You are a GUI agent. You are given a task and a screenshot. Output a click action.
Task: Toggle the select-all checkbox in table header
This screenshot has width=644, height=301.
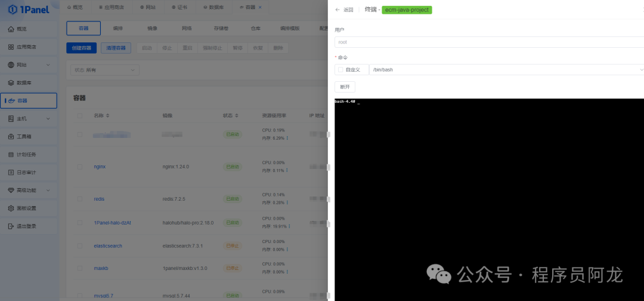coord(80,116)
